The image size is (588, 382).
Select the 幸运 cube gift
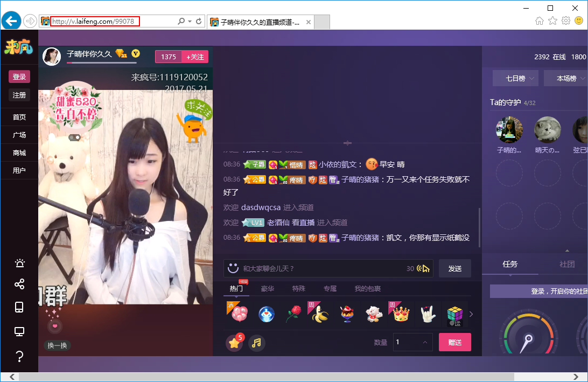[x=455, y=315]
